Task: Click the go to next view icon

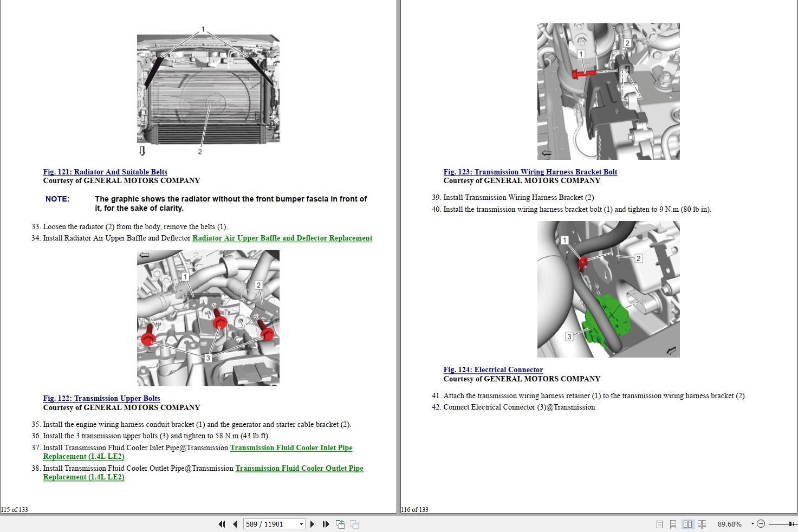Action: 354,524
